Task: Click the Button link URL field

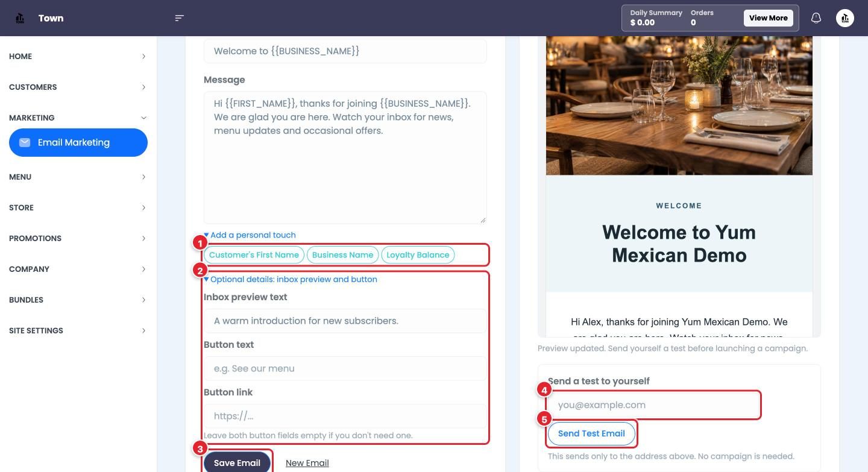Action: pos(345,416)
